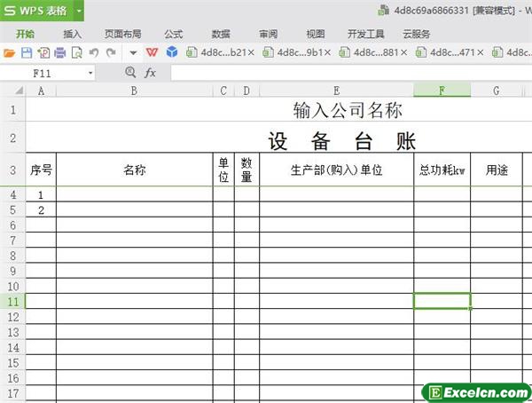Click the WPS 表格 green logo button
The width and height of the screenshot is (532, 403).
coord(37,11)
